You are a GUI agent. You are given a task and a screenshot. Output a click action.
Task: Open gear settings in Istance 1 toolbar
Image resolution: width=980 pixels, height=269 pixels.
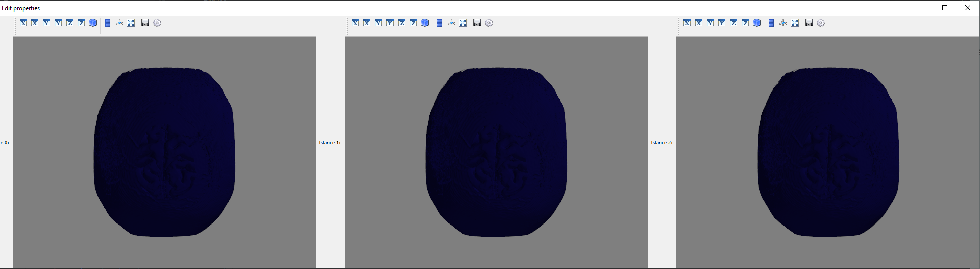(489, 23)
